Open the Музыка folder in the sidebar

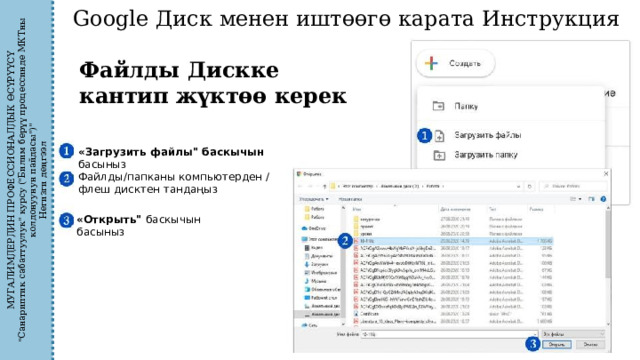point(316,281)
